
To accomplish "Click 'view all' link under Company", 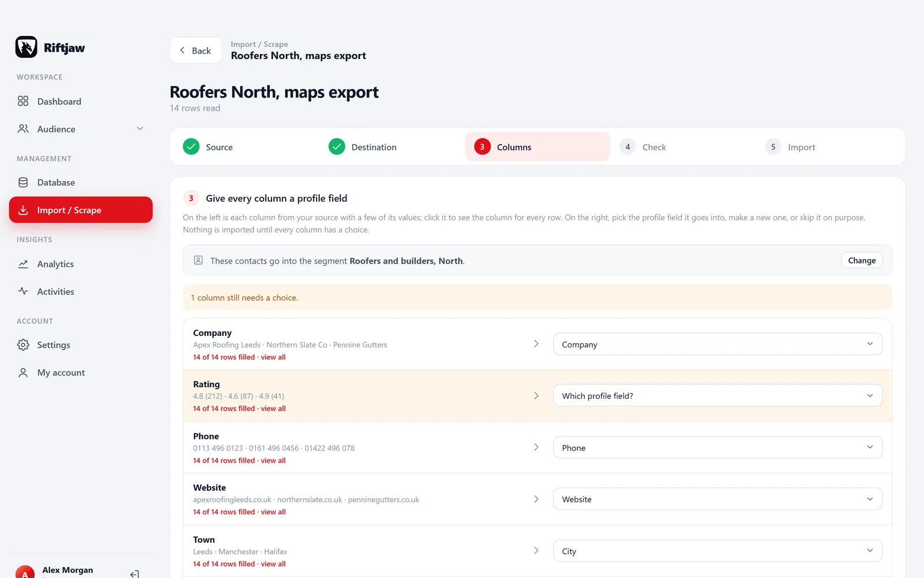I will [273, 357].
